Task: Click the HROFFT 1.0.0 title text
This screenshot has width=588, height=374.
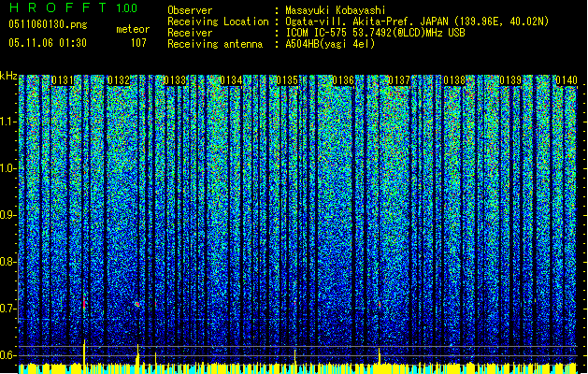Action: (x=74, y=7)
